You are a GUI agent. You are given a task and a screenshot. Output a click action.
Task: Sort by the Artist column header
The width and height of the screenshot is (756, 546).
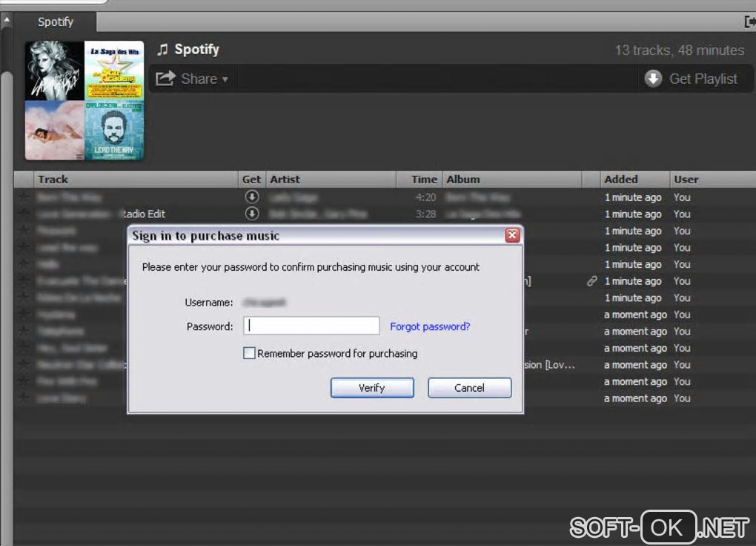(331, 180)
